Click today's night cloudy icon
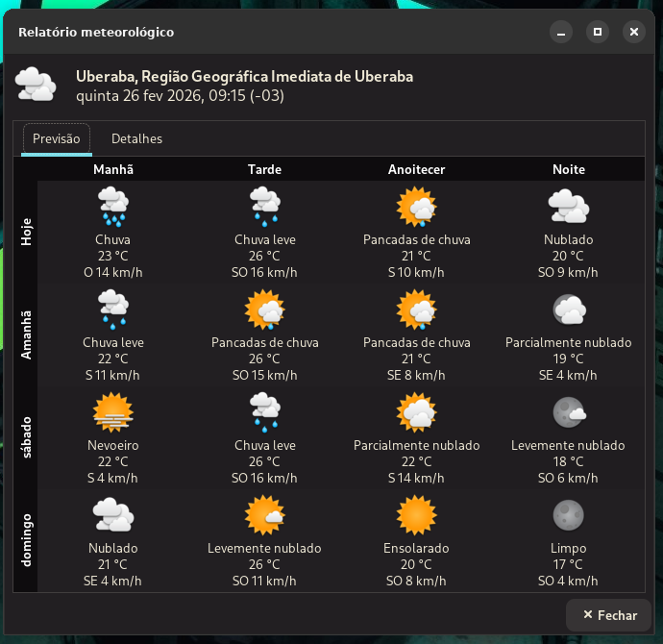663x644 pixels. click(x=568, y=207)
